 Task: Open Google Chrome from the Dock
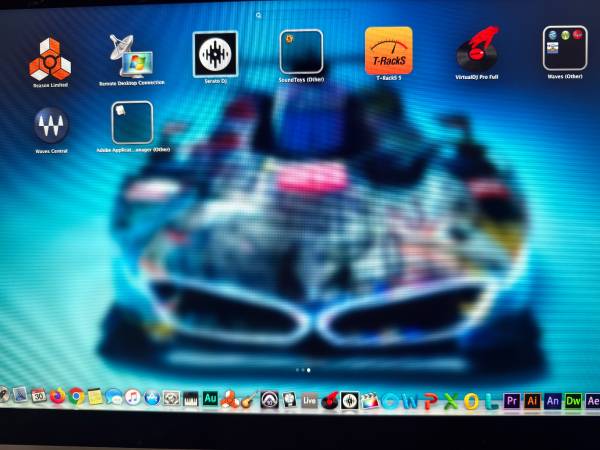pyautogui.click(x=76, y=397)
